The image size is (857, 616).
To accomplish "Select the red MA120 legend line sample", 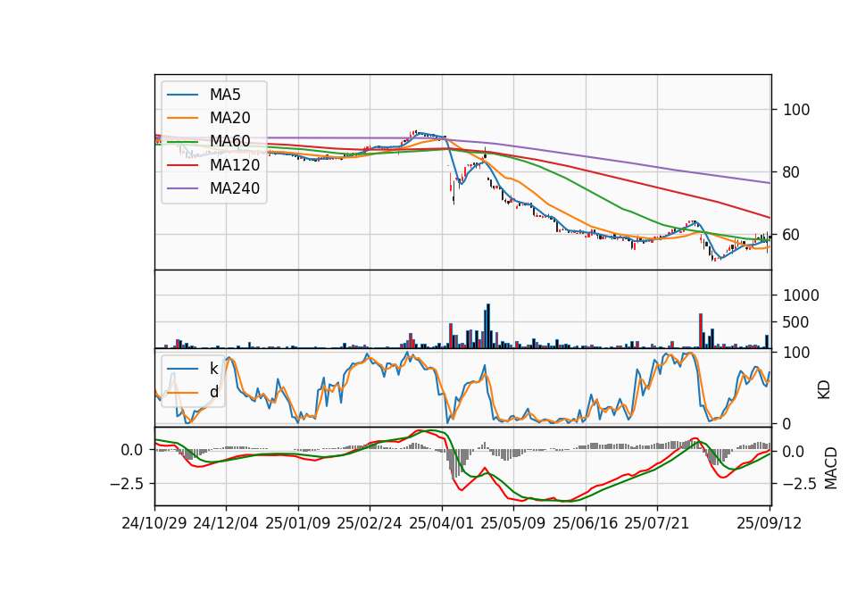I will 182,164.
